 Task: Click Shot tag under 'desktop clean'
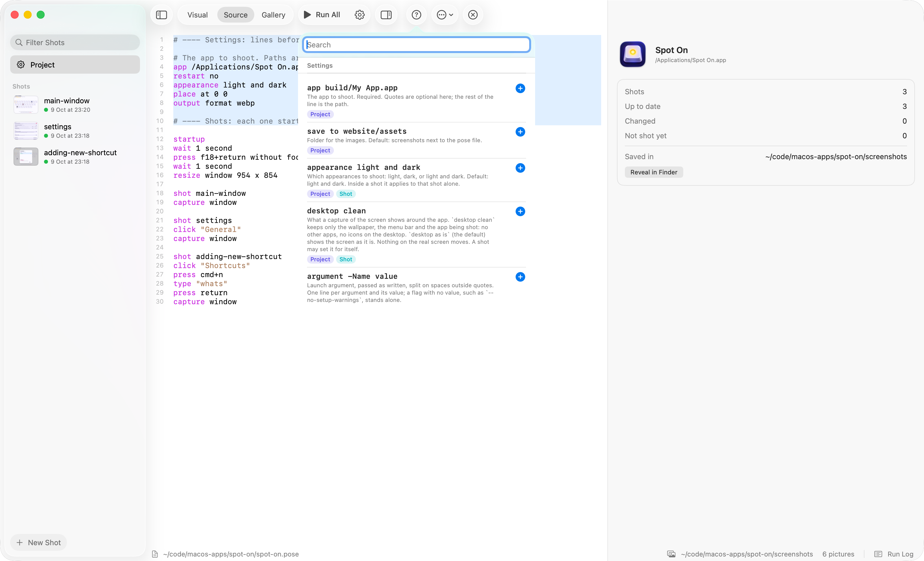coord(345,259)
